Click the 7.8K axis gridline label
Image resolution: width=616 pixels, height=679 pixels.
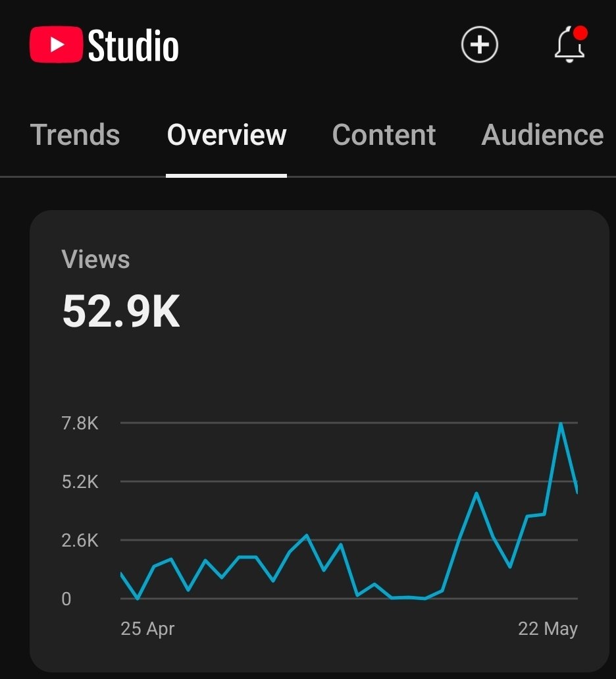[x=80, y=423]
